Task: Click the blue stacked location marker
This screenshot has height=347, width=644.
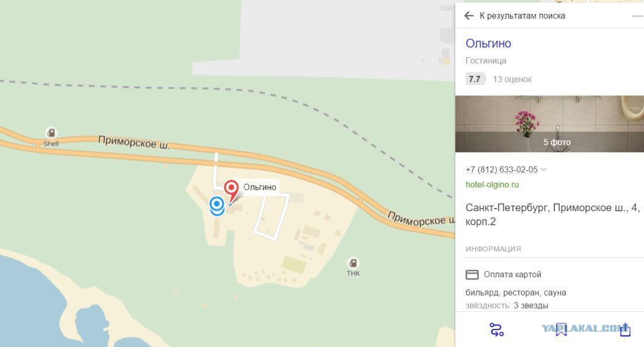Action: [217, 206]
